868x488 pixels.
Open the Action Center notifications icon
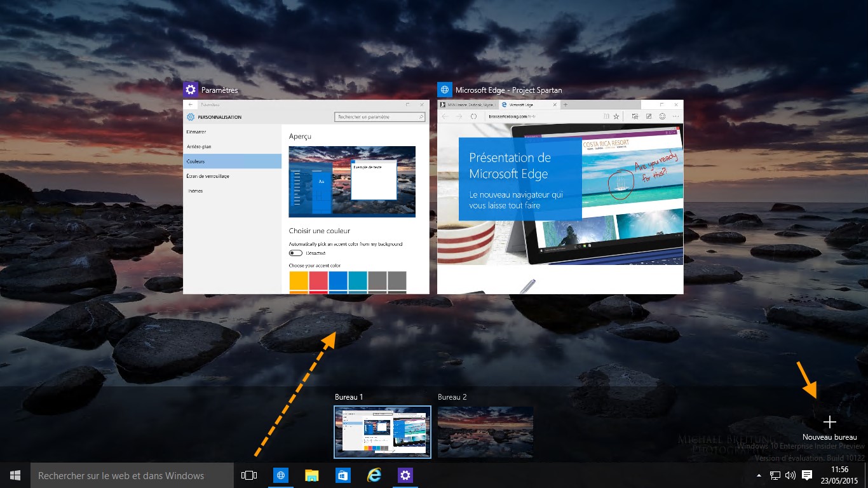807,475
